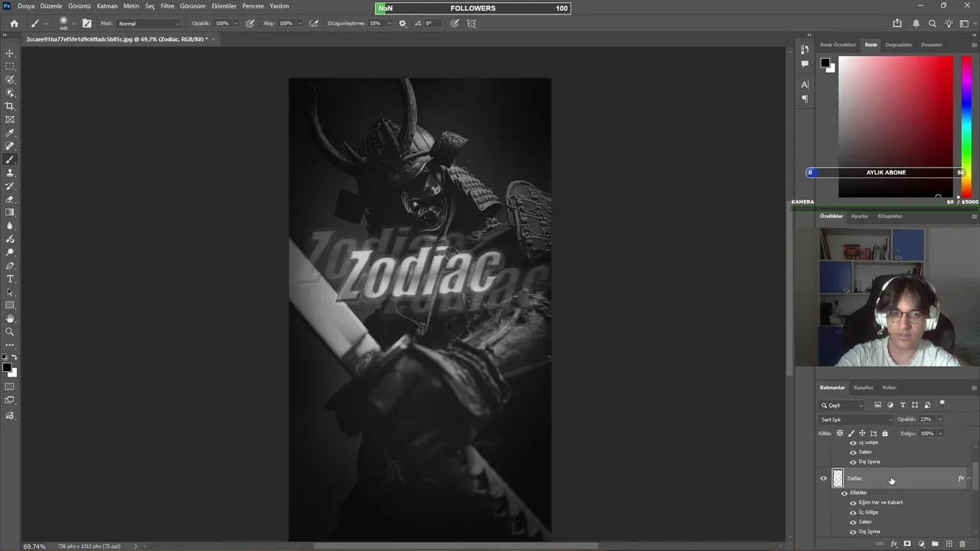
Task: Open Dolgu 100% dropdown arrow
Action: click(940, 433)
